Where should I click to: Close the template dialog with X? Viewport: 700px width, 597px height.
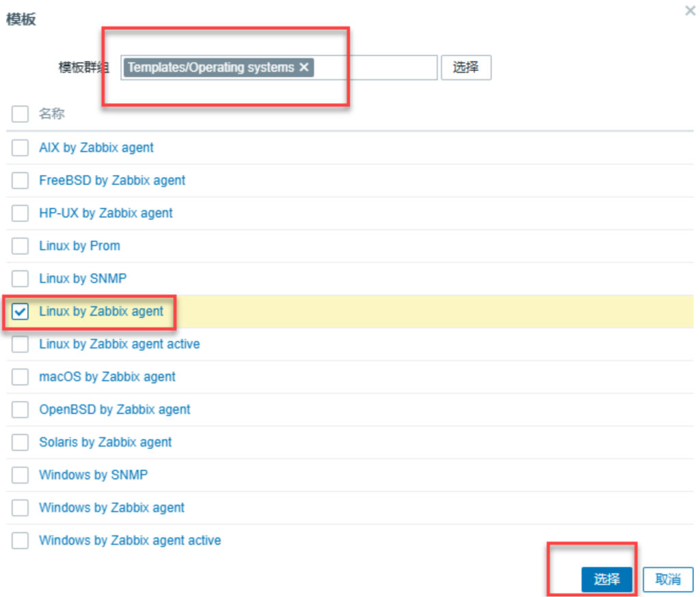690,11
